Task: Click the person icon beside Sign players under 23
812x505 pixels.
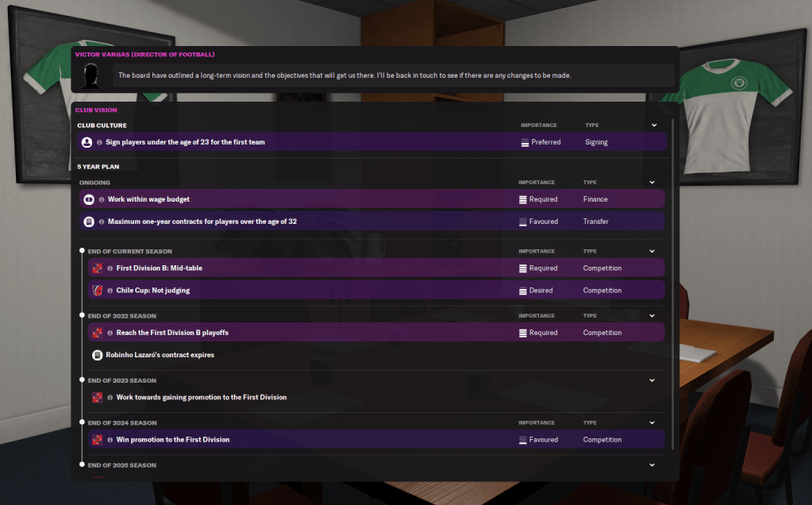Action: 87,142
